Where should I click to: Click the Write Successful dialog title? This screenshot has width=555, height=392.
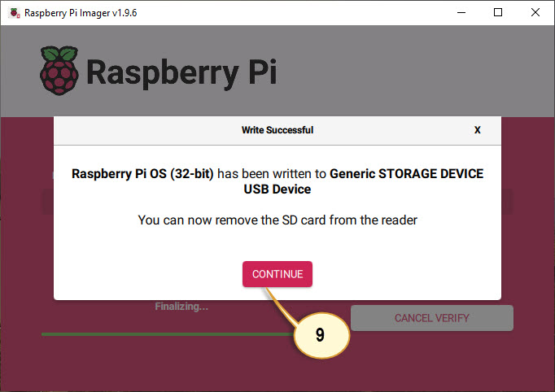point(277,130)
